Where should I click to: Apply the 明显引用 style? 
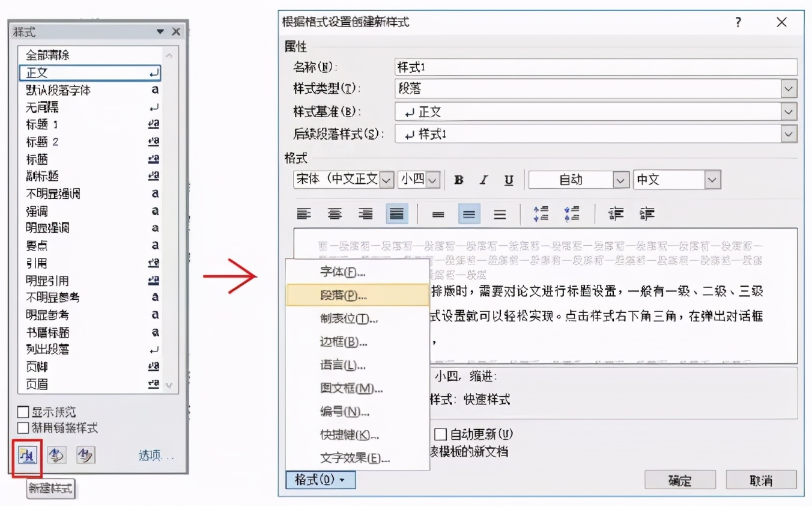(x=90, y=281)
